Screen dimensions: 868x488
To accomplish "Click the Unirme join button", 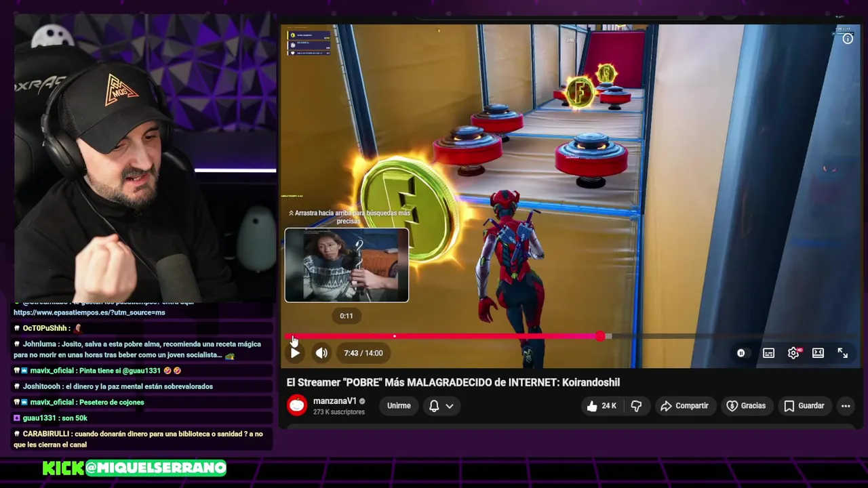I will pos(399,406).
